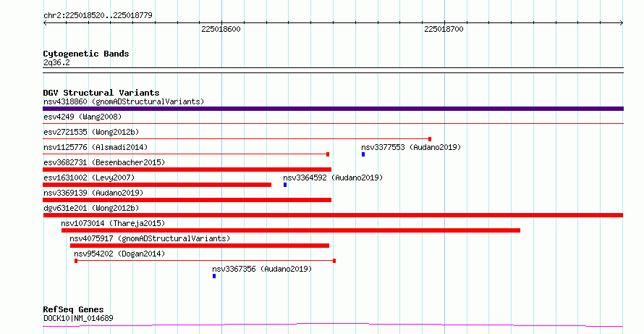Image resolution: width=644 pixels, height=334 pixels.
Task: Open nsv3377553 (Audano2019) variant label
Action: point(411,147)
